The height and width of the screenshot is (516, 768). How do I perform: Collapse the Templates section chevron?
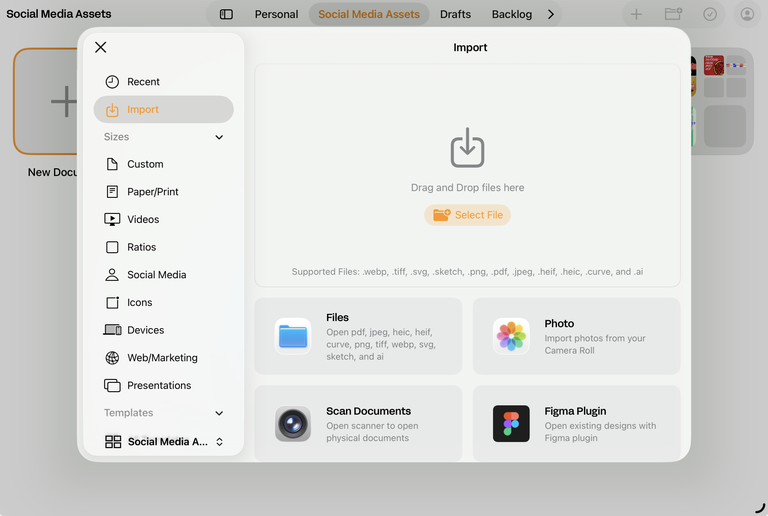[219, 413]
